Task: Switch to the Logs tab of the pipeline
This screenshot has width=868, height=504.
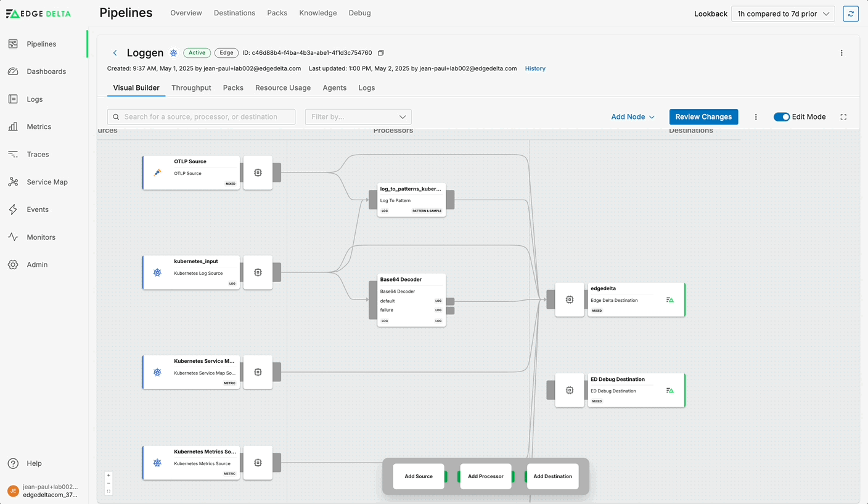Action: [x=367, y=87]
